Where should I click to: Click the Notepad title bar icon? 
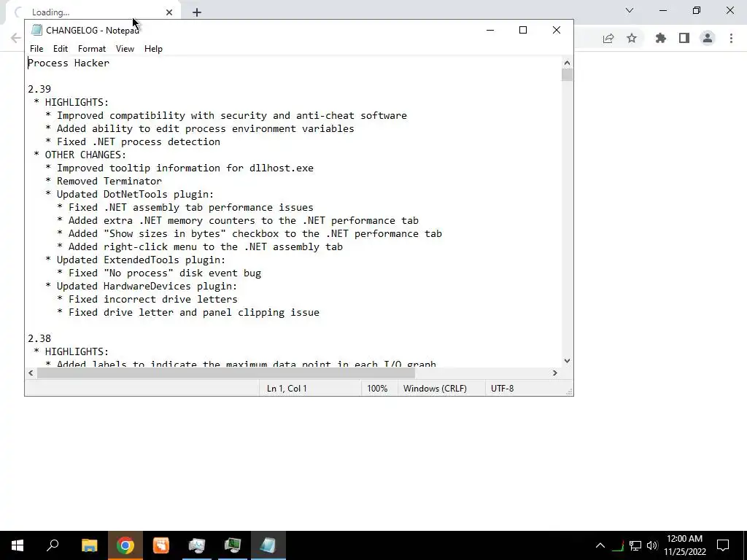(36, 30)
